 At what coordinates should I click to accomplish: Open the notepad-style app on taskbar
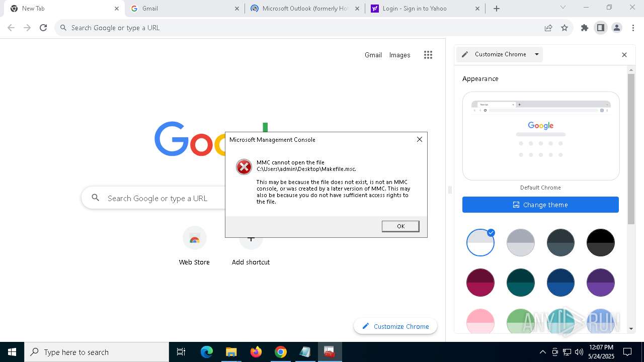tap(305, 352)
